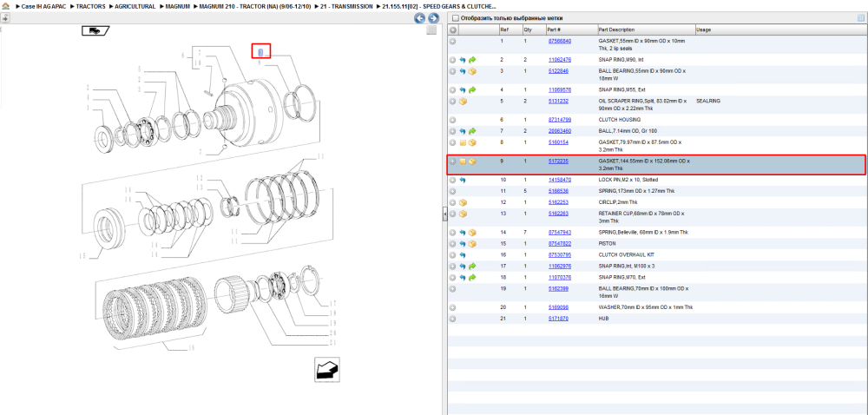The width and height of the screenshot is (868, 415).
Task: Collapse the diagram pane with the splitter arrow
Action: 444,216
